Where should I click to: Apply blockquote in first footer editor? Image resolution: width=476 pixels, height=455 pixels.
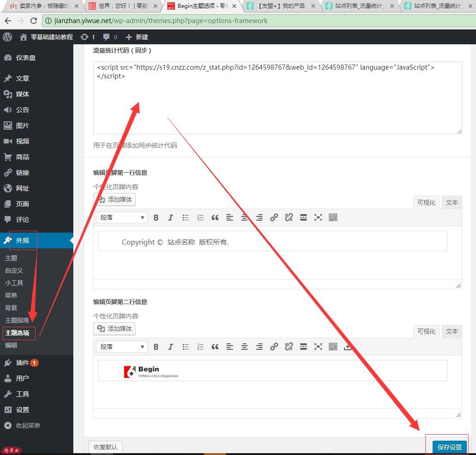click(x=215, y=217)
